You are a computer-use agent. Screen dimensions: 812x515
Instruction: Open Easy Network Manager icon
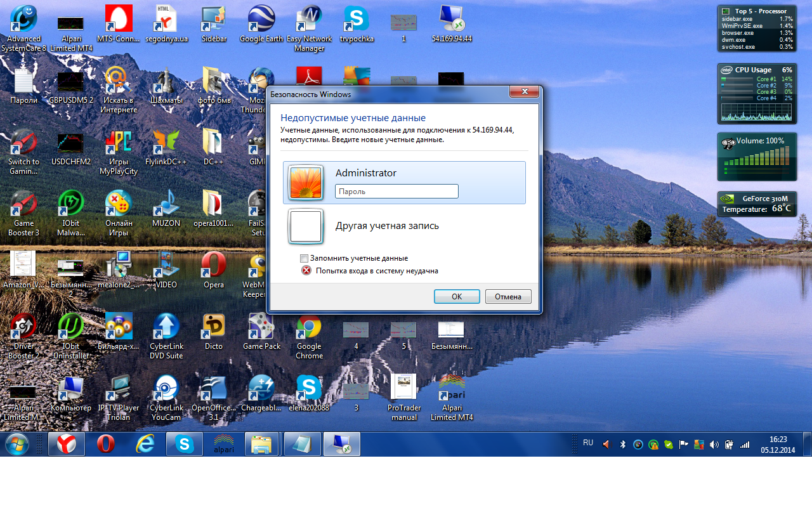click(x=310, y=29)
